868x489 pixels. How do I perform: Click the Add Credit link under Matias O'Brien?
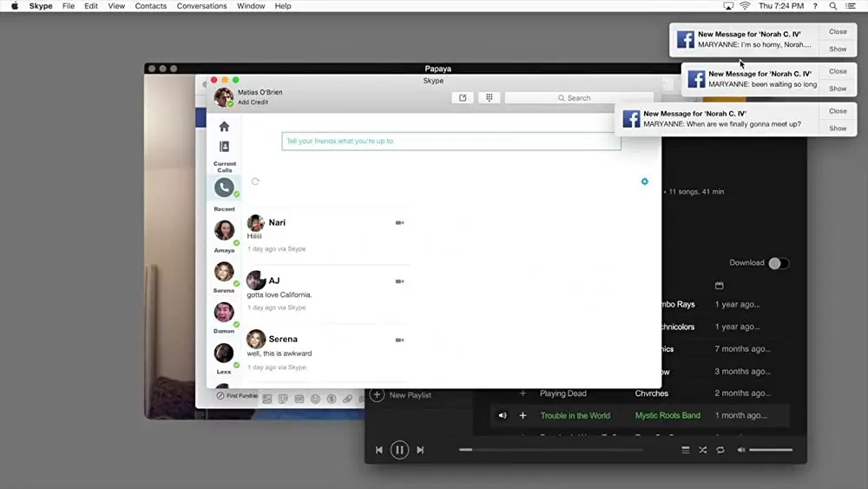[253, 102]
